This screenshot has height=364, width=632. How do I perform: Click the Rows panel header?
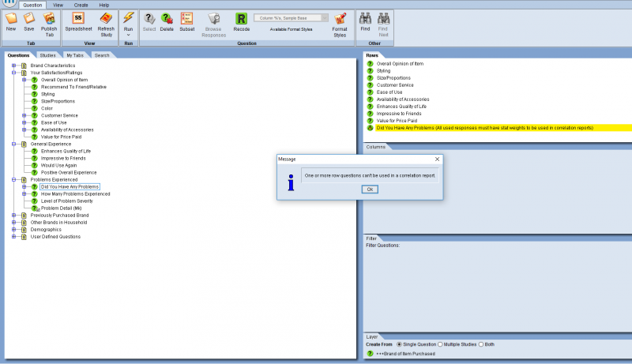click(372, 55)
